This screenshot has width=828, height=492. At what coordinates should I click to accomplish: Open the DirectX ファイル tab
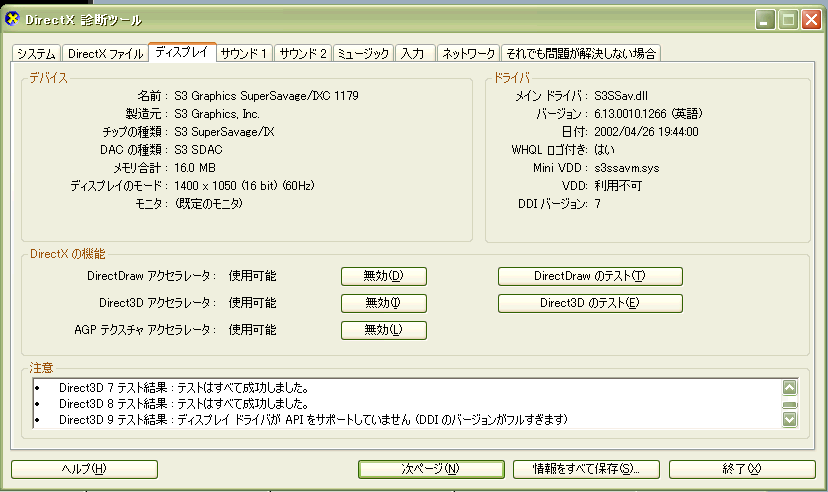click(105, 54)
